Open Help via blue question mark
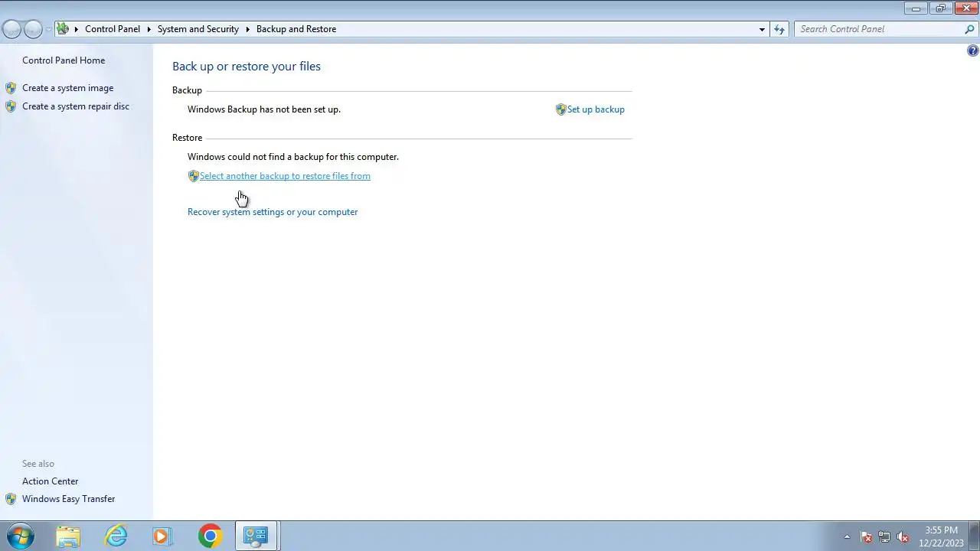The height and width of the screenshot is (551, 980). [x=972, y=51]
